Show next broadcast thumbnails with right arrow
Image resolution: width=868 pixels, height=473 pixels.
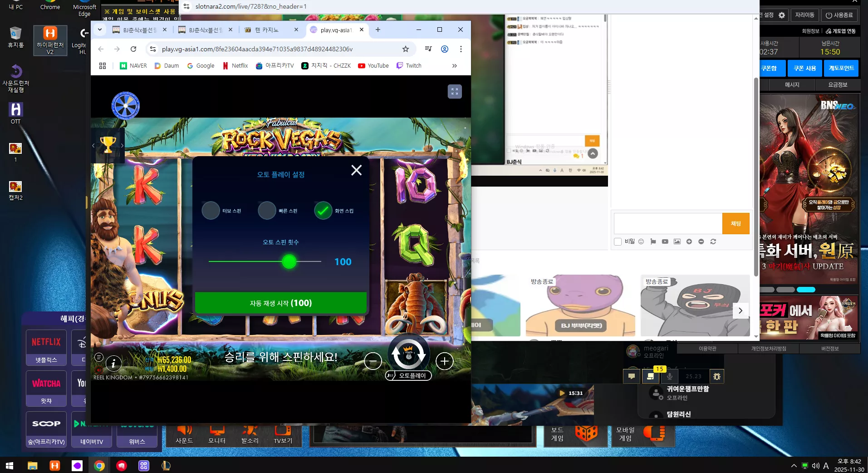click(x=740, y=310)
